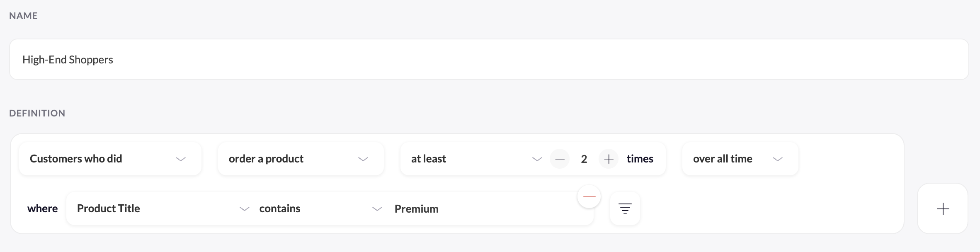Click chevron beside "over all time"
Viewport: 980px width, 252px height.
[x=778, y=159]
